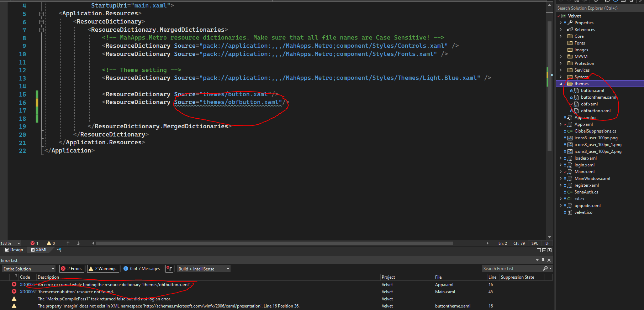644x310 pixels.
Task: Switch to the XAML tab
Action: 39,250
